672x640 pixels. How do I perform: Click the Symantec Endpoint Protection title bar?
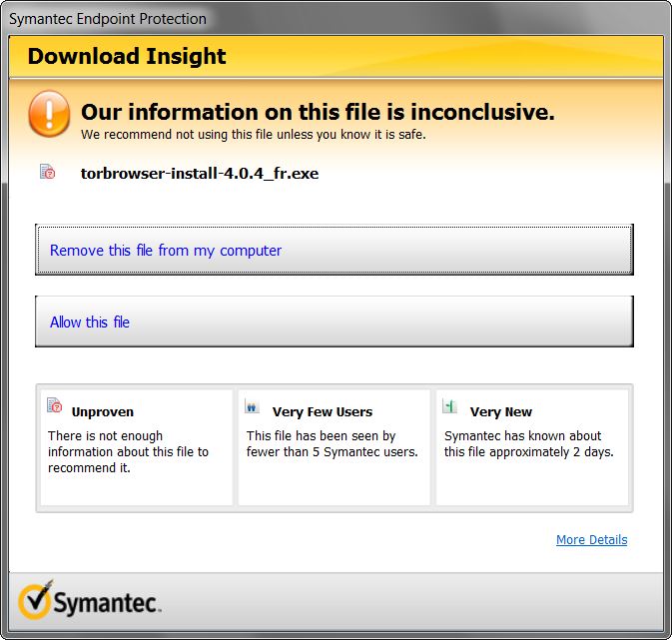336,18
